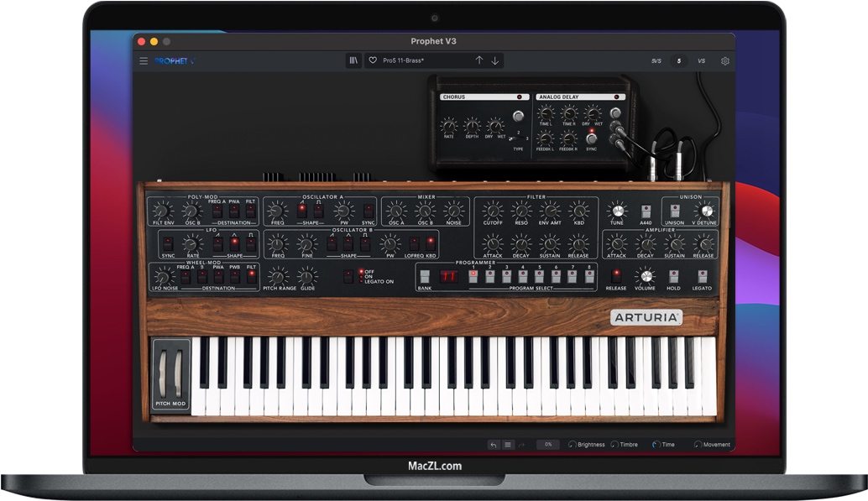Open settings gear icon
This screenshot has height=501, width=868.
point(725,61)
